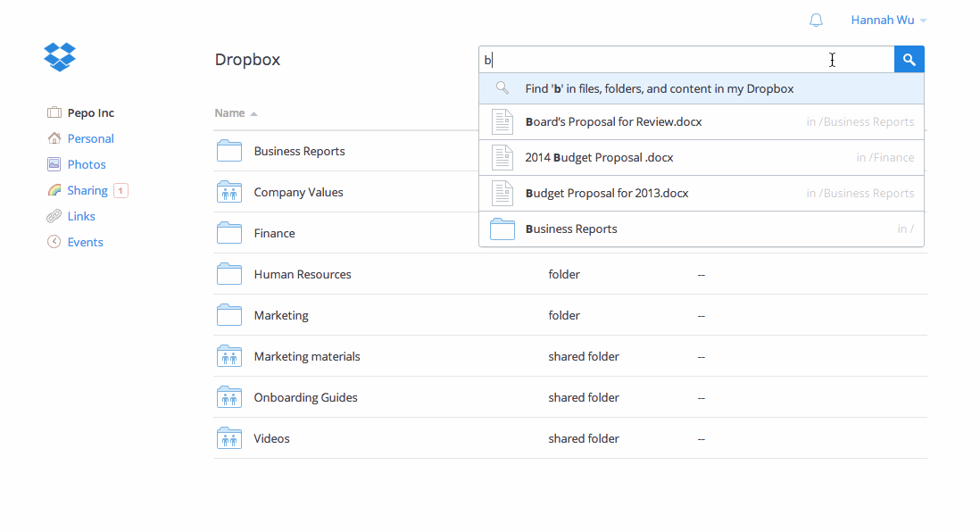980x532 pixels.
Task: Open the Marketing materials folder name
Action: pos(307,357)
